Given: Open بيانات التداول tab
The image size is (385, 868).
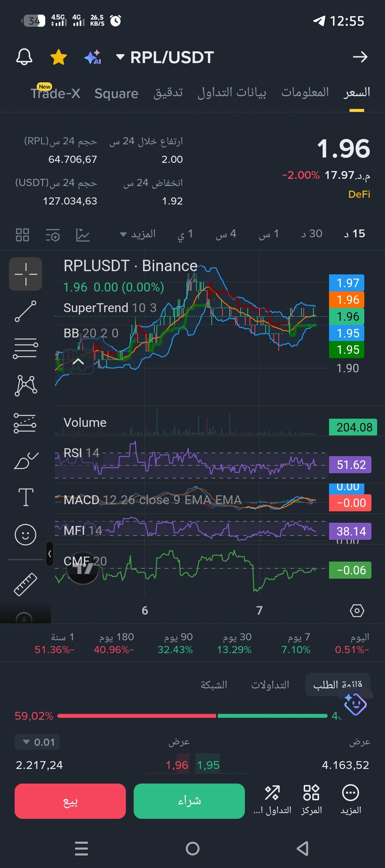Looking at the screenshot, I should pos(232,93).
